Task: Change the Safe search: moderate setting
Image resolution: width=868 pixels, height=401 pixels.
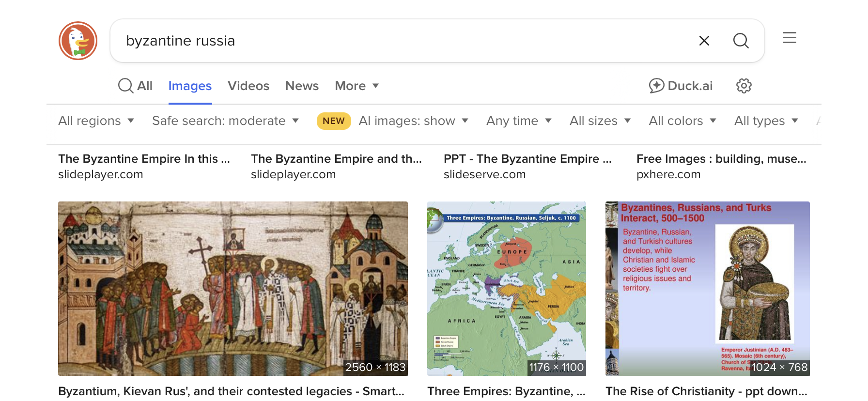Action: coord(225,121)
